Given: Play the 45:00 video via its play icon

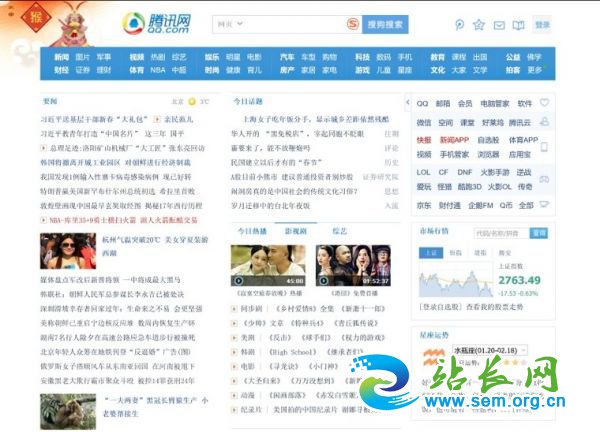Looking at the screenshot, I should click(x=238, y=280).
